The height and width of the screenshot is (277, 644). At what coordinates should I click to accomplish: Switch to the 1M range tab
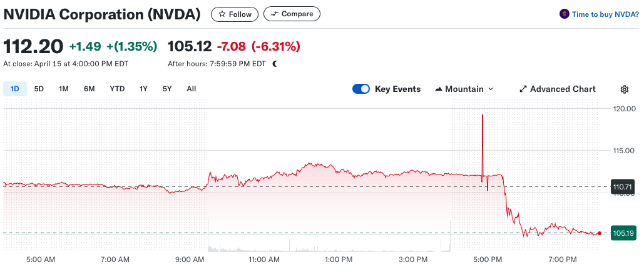click(64, 89)
